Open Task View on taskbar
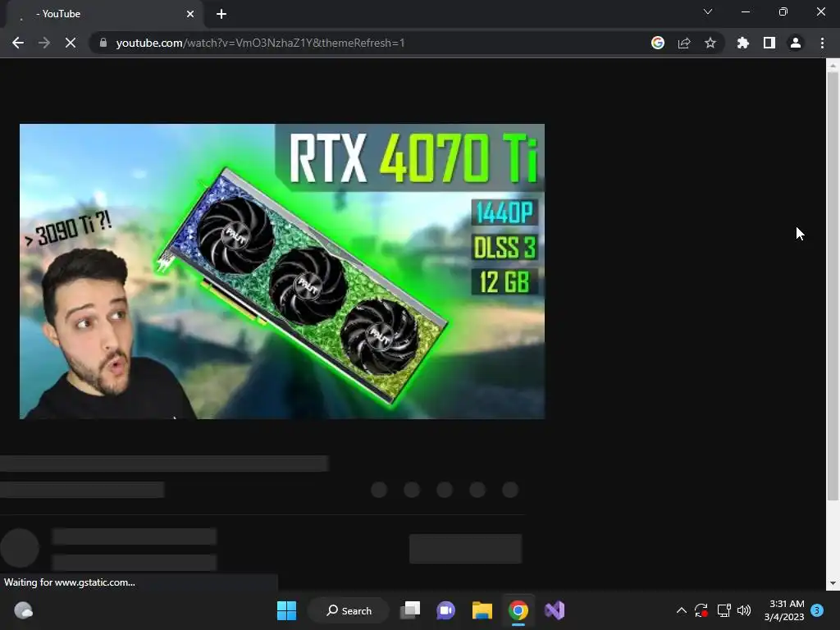 click(411, 610)
